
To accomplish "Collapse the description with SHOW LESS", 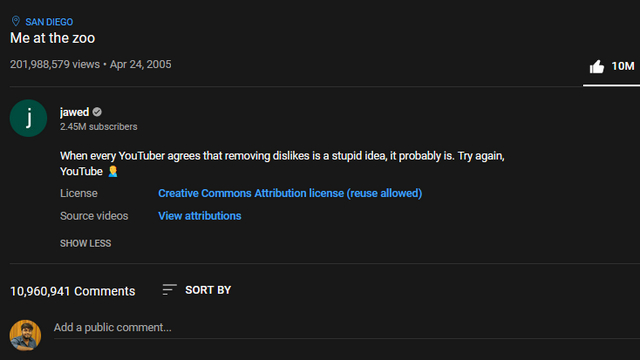I will (x=85, y=243).
